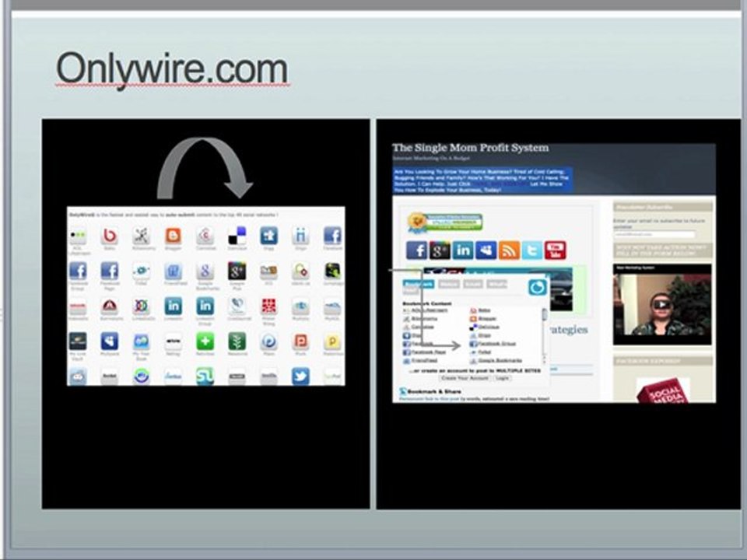The width and height of the screenshot is (747, 560).
Task: Open the blog's light-blue Twitter button
Action: [x=532, y=250]
